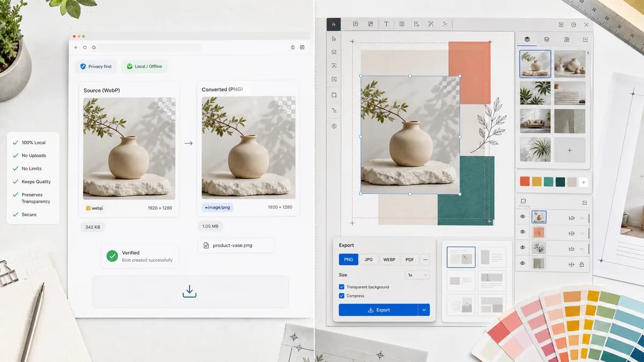
Task: Click the bracketed box icon right of Text tool
Action: click(x=401, y=24)
